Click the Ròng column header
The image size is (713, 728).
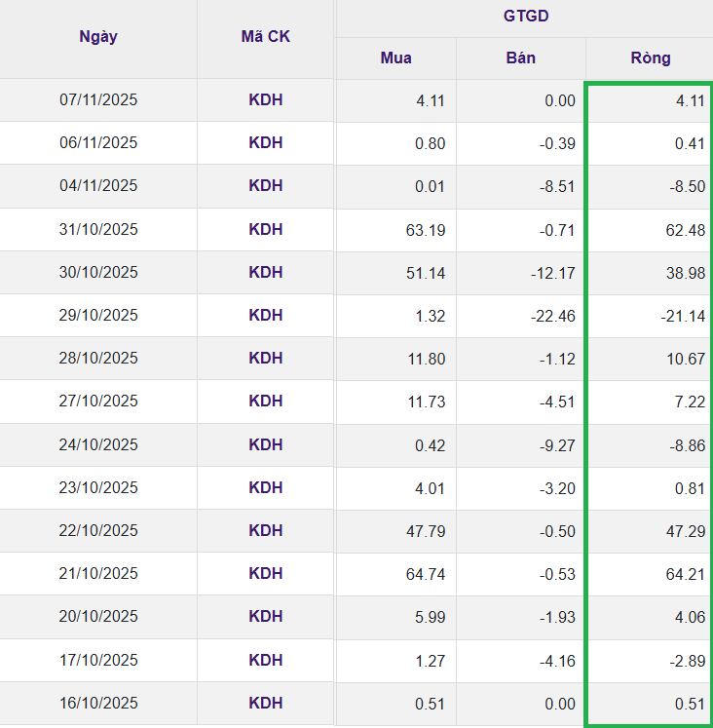coord(650,57)
